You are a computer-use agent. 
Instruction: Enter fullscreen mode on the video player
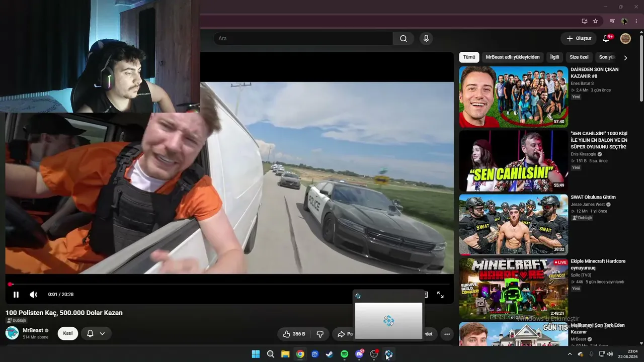[440, 295]
